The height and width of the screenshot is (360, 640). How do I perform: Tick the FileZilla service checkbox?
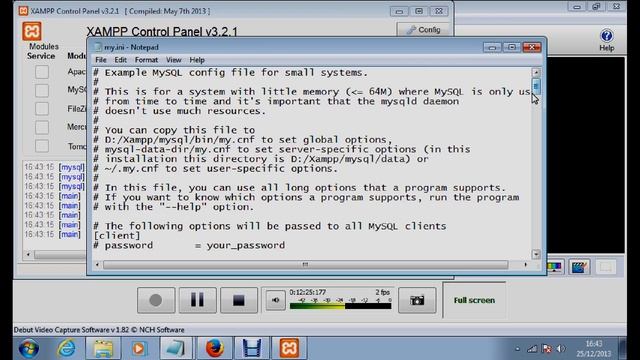tap(42, 109)
